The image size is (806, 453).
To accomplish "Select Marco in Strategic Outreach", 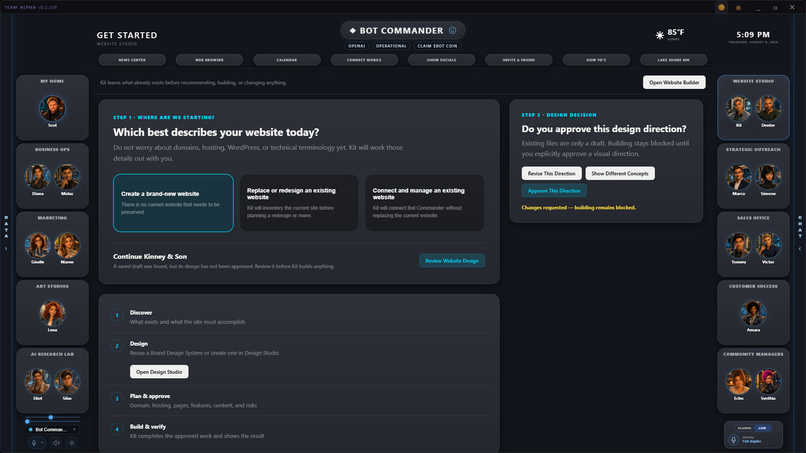I will tap(739, 177).
